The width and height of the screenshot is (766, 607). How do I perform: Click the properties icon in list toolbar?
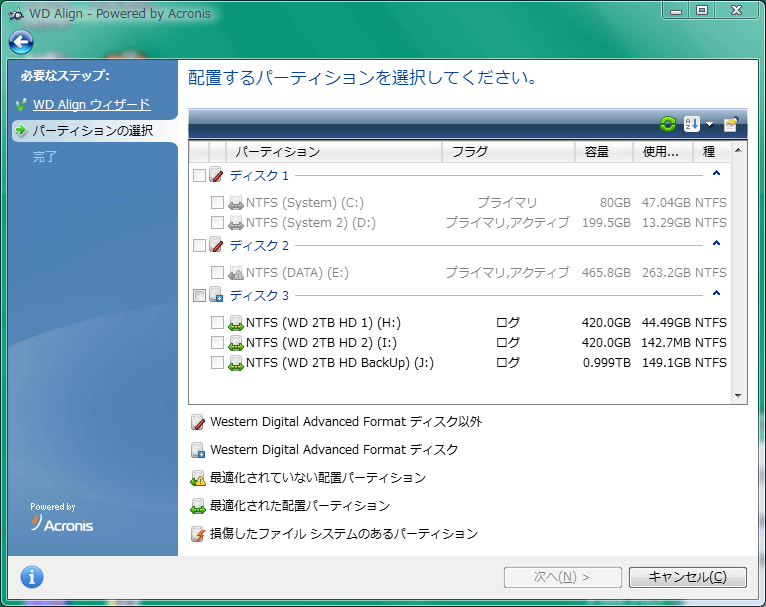click(731, 124)
